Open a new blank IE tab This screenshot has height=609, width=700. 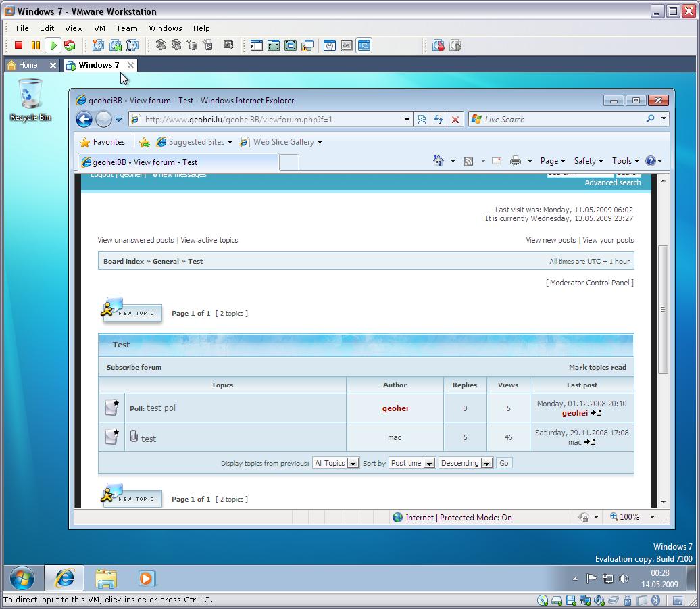(x=289, y=162)
